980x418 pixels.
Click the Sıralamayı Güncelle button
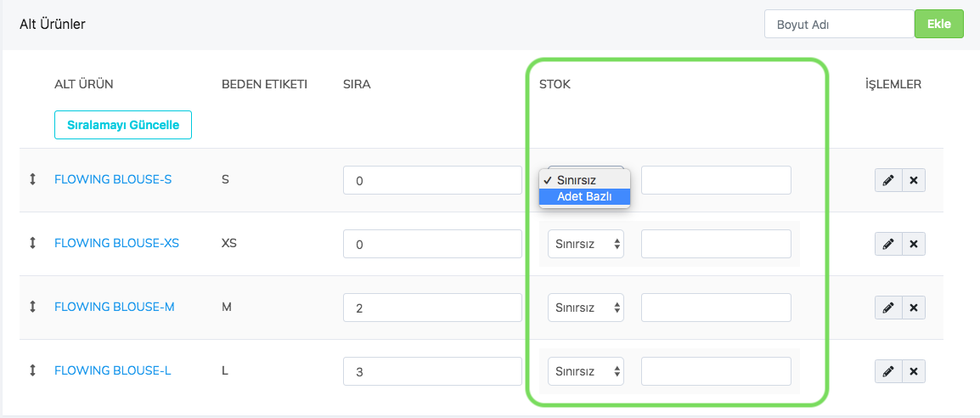pyautogui.click(x=123, y=125)
